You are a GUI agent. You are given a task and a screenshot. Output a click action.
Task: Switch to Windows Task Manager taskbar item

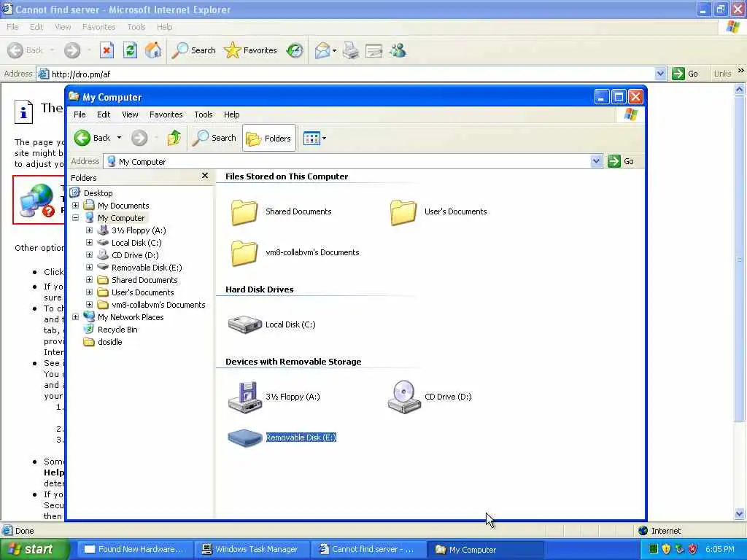point(251,550)
